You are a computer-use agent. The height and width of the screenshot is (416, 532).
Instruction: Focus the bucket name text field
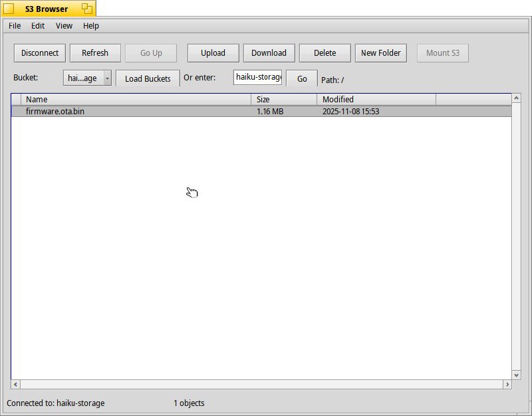[258, 78]
